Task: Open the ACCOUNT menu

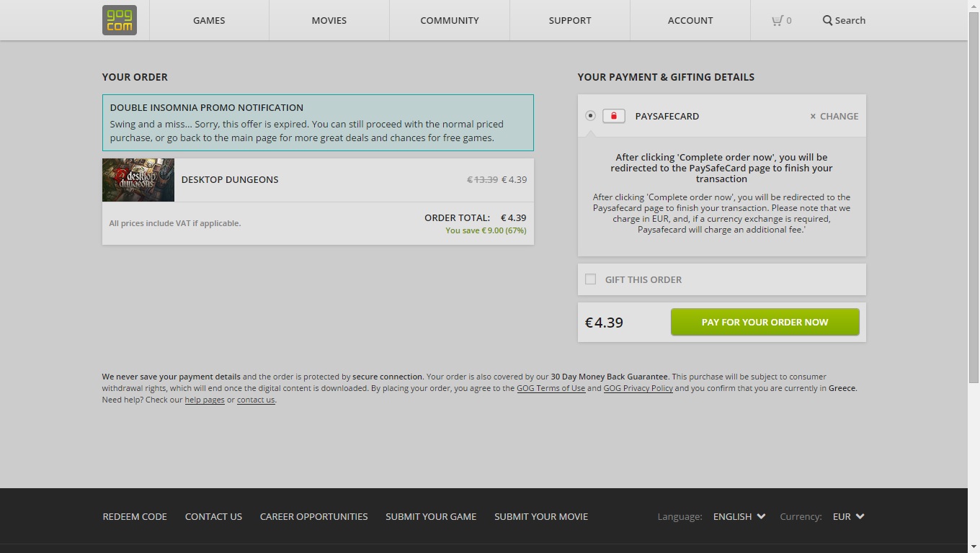Action: (690, 20)
